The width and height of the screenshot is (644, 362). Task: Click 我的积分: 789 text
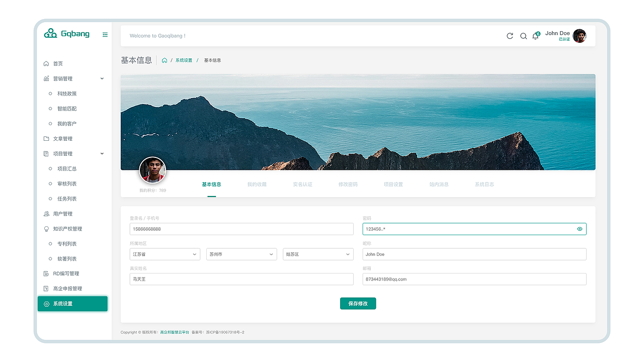152,191
